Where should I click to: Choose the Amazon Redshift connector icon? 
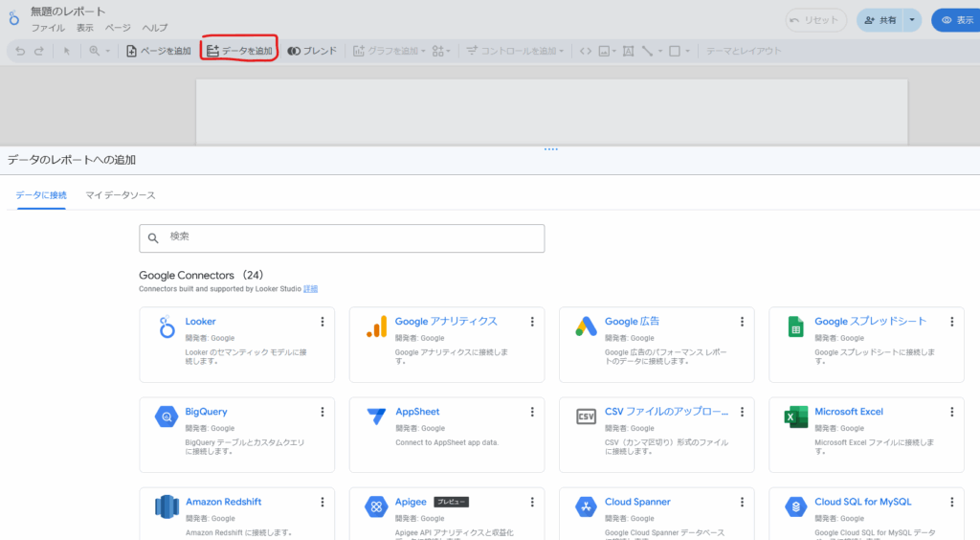[x=167, y=506]
